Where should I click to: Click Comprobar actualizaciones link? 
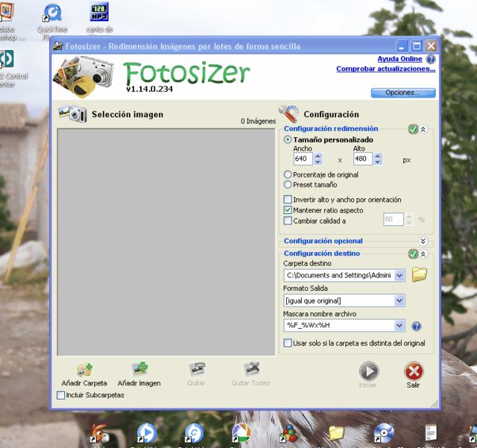(386, 69)
